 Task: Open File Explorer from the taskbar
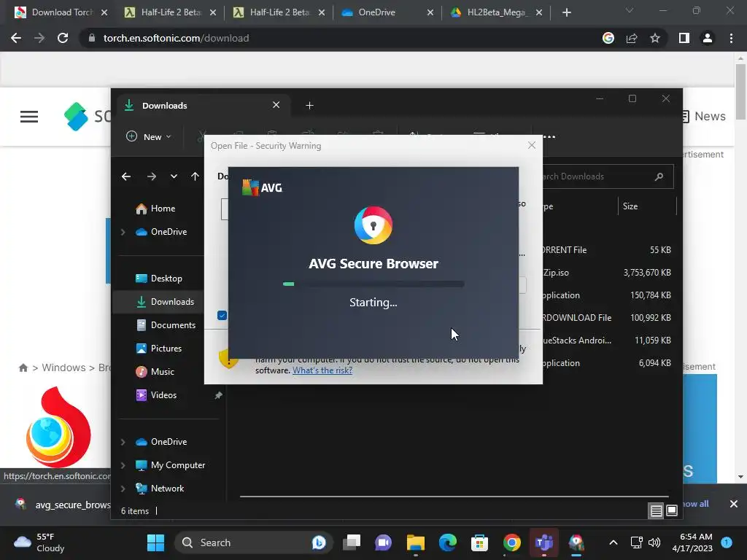pos(415,542)
